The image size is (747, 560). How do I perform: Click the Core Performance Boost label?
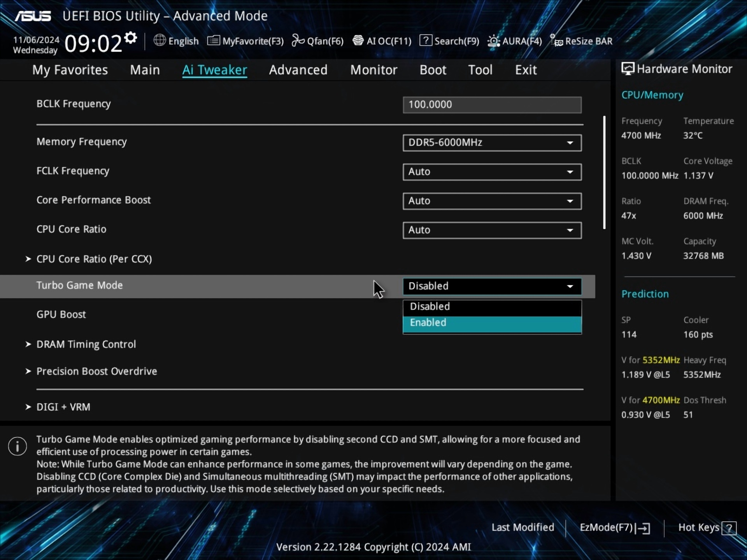[x=93, y=200]
